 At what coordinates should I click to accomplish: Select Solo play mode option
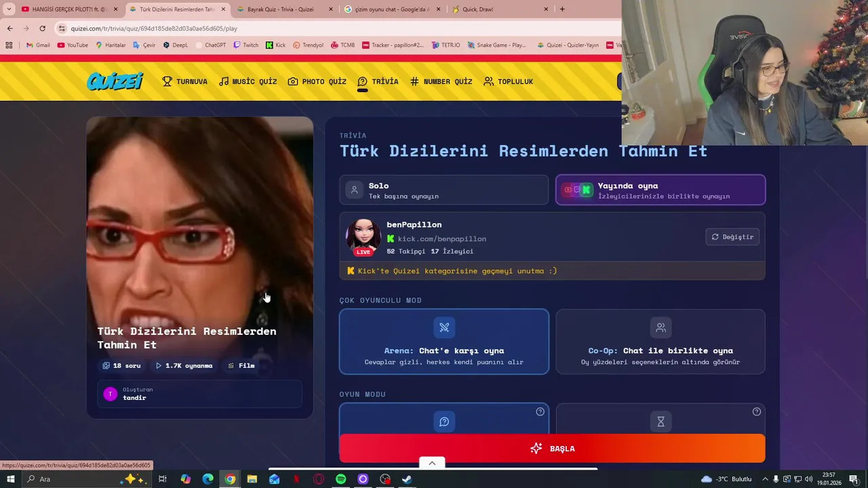pos(444,190)
